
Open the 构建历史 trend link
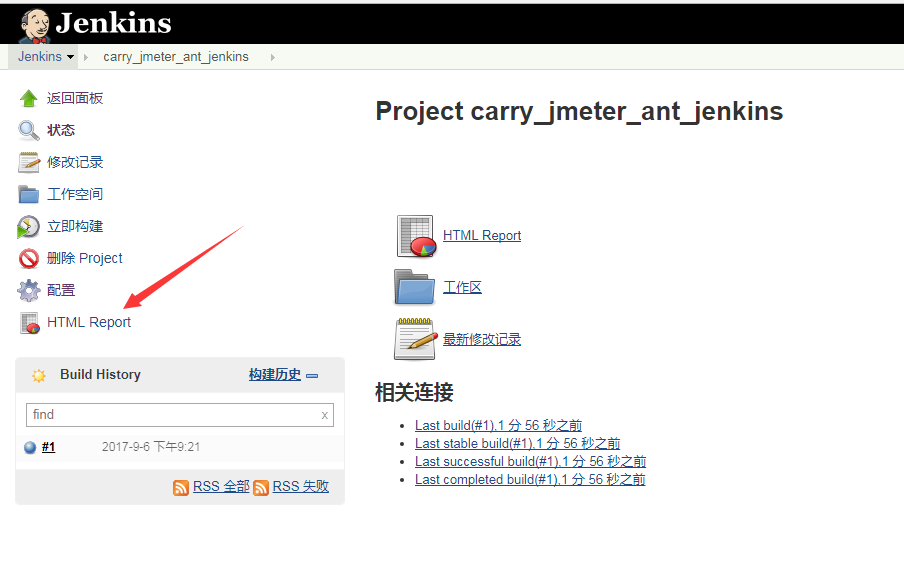pos(275,375)
